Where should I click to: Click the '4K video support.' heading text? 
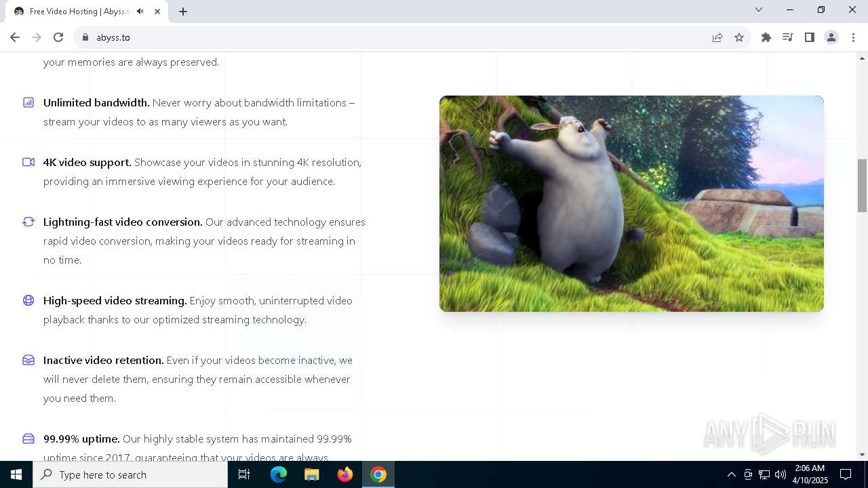(x=87, y=162)
